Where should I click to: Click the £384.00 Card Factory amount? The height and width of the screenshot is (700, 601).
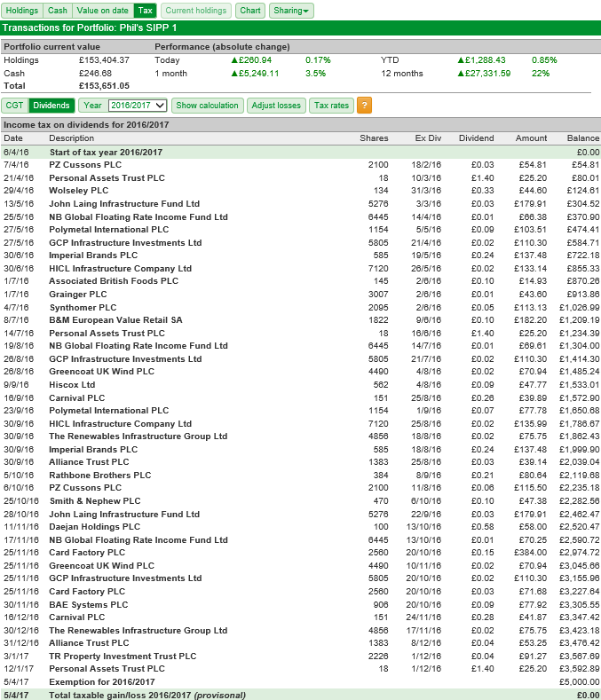coord(530,553)
